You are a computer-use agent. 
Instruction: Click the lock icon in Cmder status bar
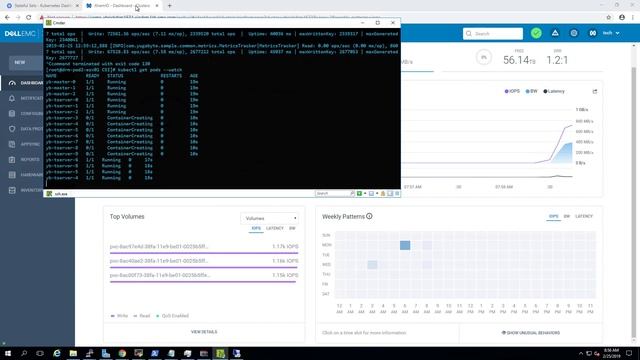[x=383, y=193]
